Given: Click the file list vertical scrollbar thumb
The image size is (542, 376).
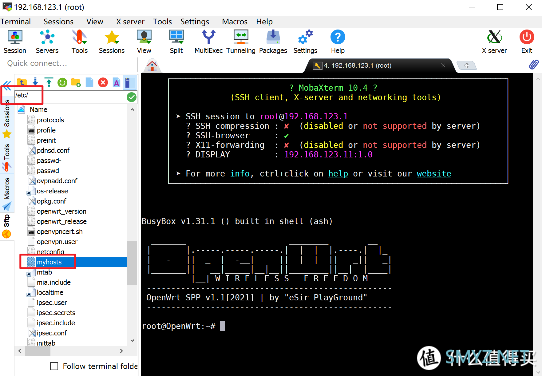Looking at the screenshot, I should click(x=132, y=263).
